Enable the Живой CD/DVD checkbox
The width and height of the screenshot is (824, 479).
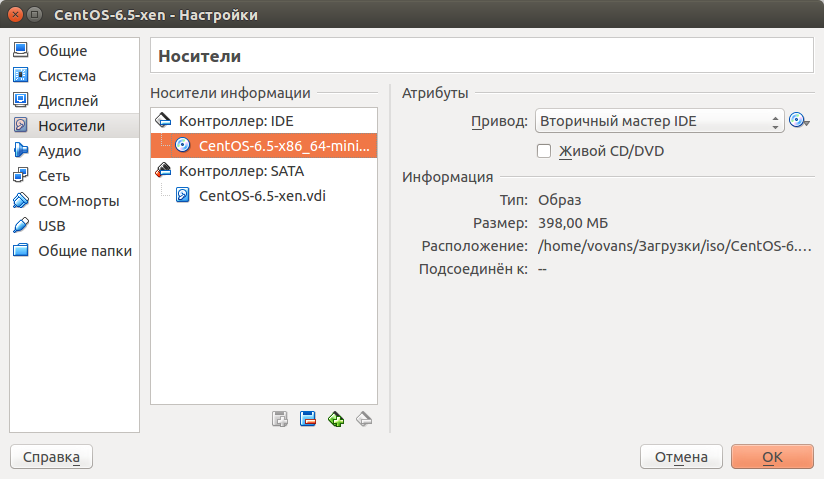(x=544, y=151)
